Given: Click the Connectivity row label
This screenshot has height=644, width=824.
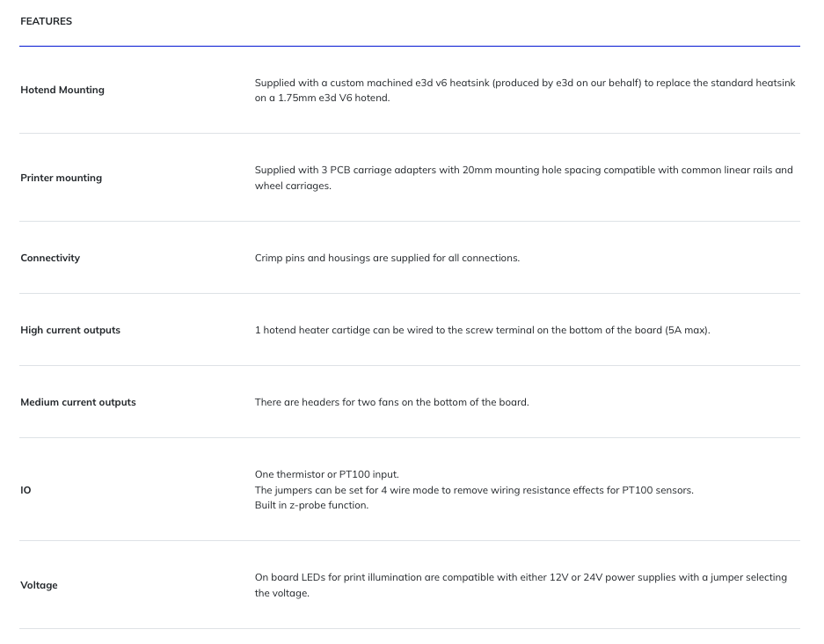Looking at the screenshot, I should coord(50,258).
